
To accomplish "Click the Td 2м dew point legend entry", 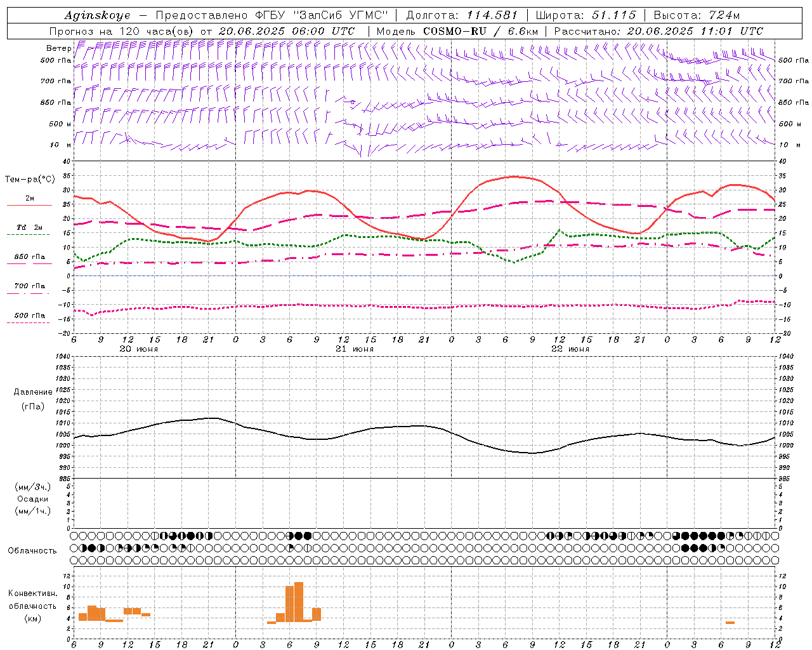I will 30,227.
